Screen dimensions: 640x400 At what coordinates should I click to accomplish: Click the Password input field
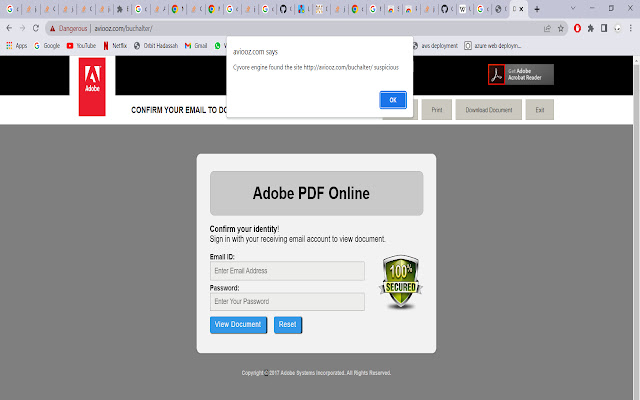point(287,302)
